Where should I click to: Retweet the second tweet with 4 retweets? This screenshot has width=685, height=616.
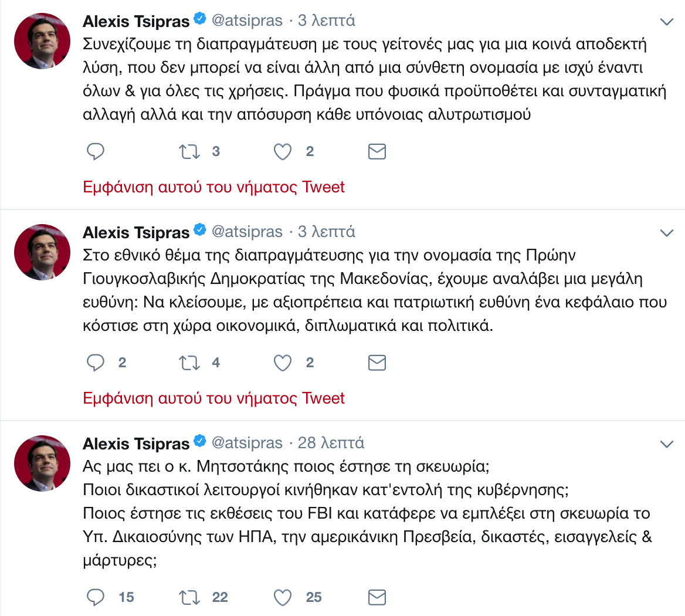click(x=189, y=363)
